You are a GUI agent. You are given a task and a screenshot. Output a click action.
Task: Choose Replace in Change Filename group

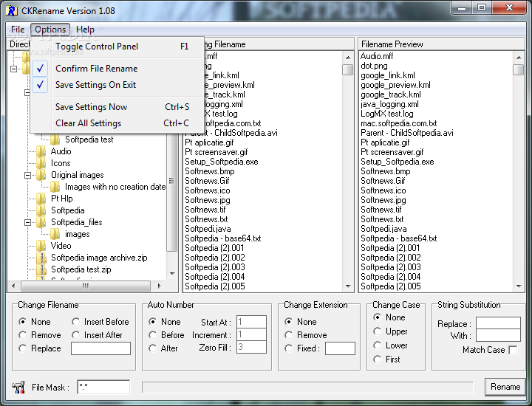(x=23, y=348)
